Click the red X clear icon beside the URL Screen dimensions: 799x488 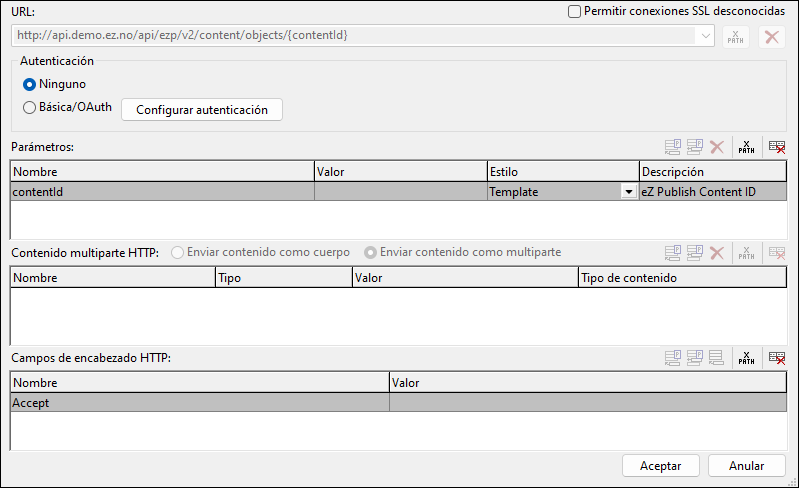point(771,37)
